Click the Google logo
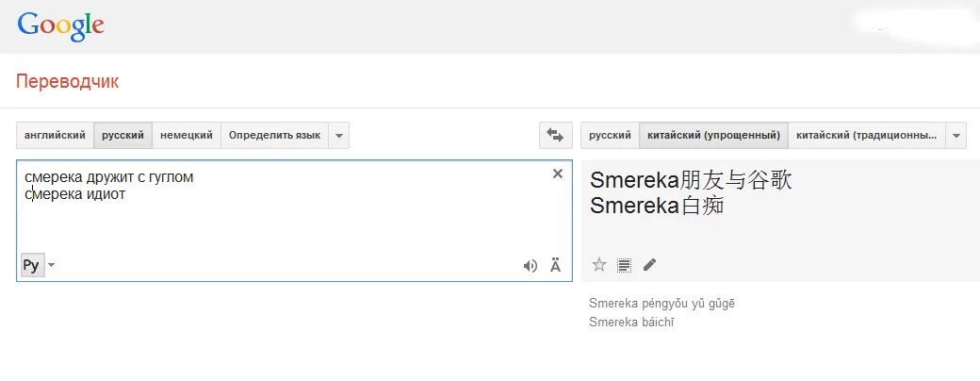 [x=60, y=25]
